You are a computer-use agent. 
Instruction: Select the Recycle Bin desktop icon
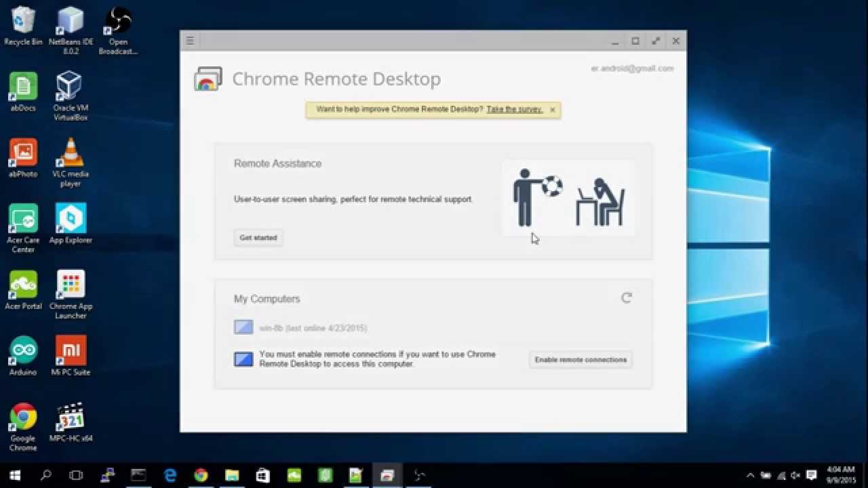click(x=23, y=26)
